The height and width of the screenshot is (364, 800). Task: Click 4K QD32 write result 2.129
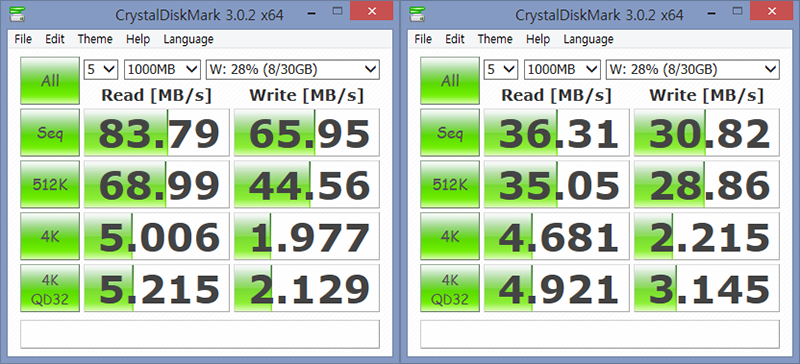[x=307, y=288]
